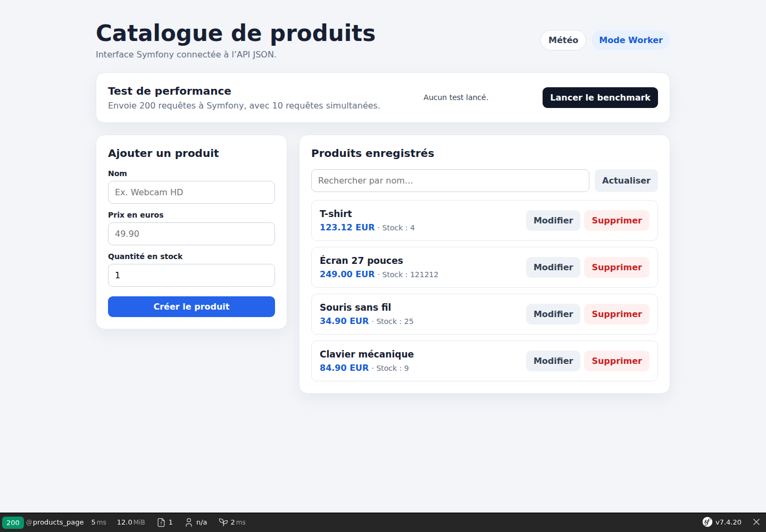Delete the Clavier mécanique product
The height and width of the screenshot is (532, 766).
(x=617, y=361)
